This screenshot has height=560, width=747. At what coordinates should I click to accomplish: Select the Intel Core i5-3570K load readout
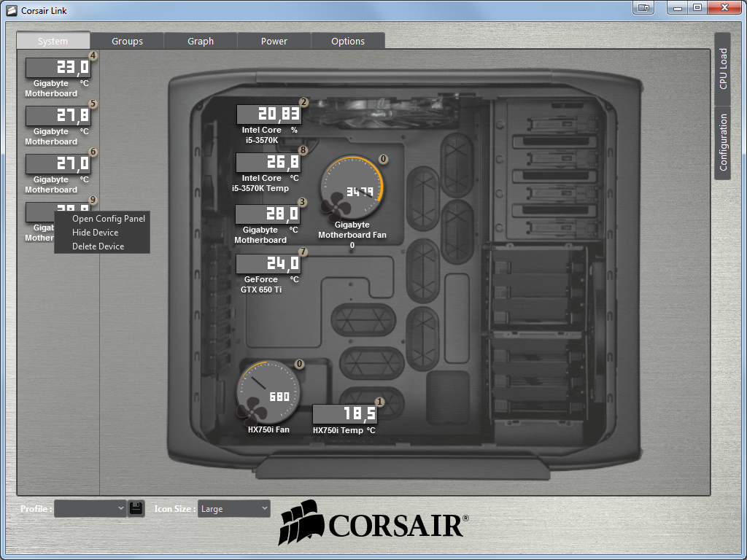tap(269, 114)
